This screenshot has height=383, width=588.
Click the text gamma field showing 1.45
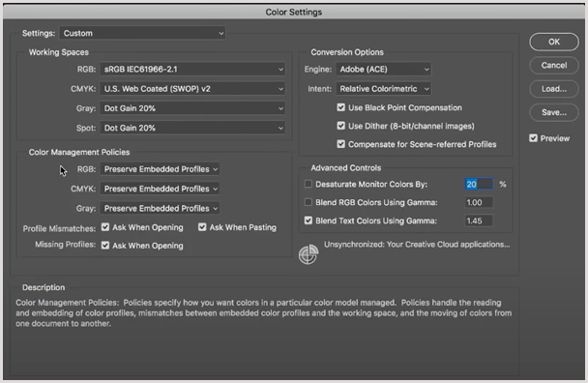point(479,221)
